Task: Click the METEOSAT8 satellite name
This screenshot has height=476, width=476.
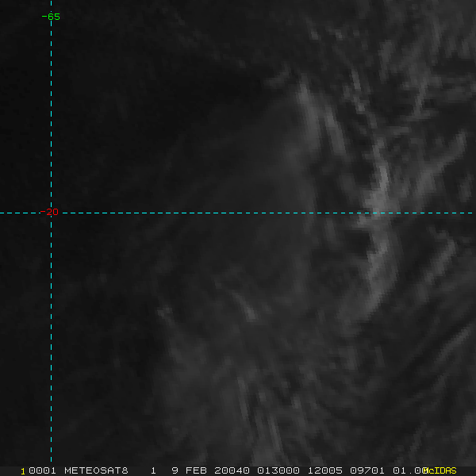Action: point(96,470)
